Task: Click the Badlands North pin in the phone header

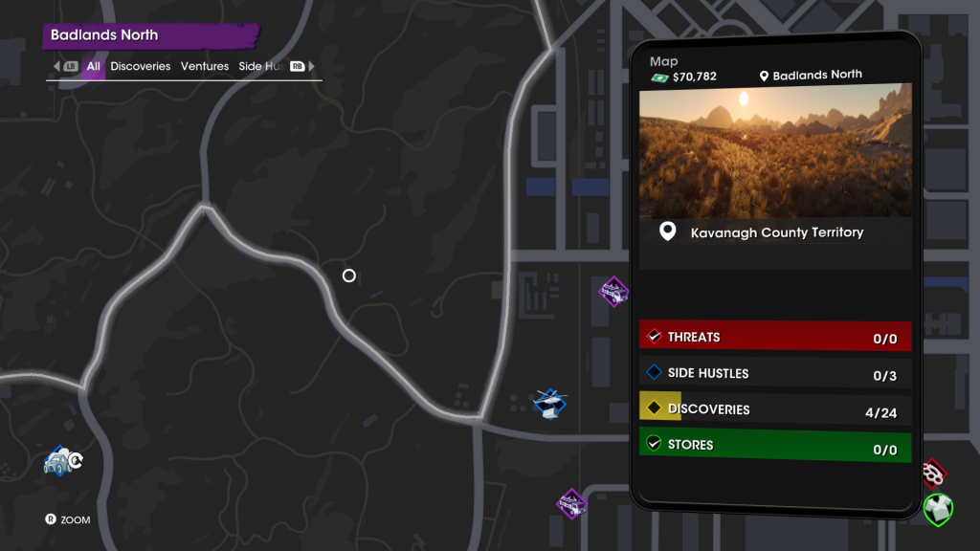Action: [x=763, y=76]
